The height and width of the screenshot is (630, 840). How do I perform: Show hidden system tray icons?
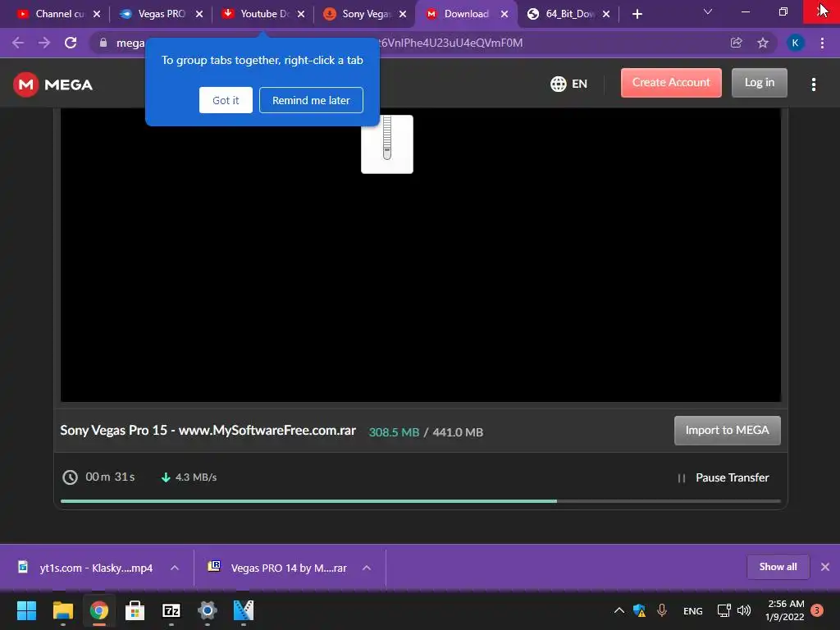pyautogui.click(x=619, y=610)
